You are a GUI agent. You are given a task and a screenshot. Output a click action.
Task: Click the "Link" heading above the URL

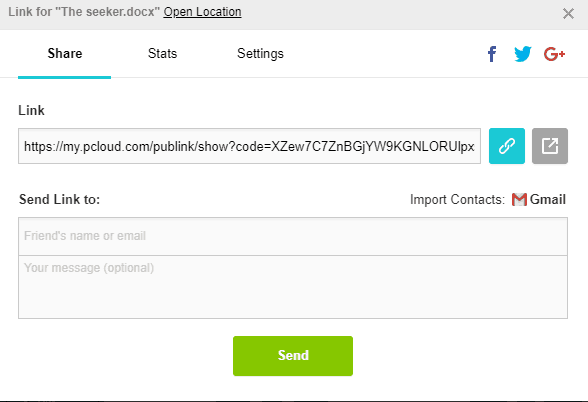(x=32, y=111)
